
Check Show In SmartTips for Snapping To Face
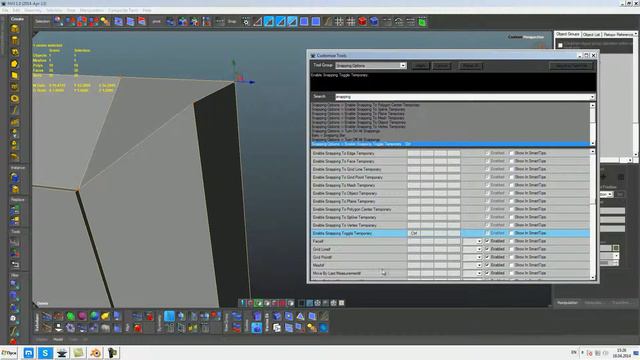511,161
